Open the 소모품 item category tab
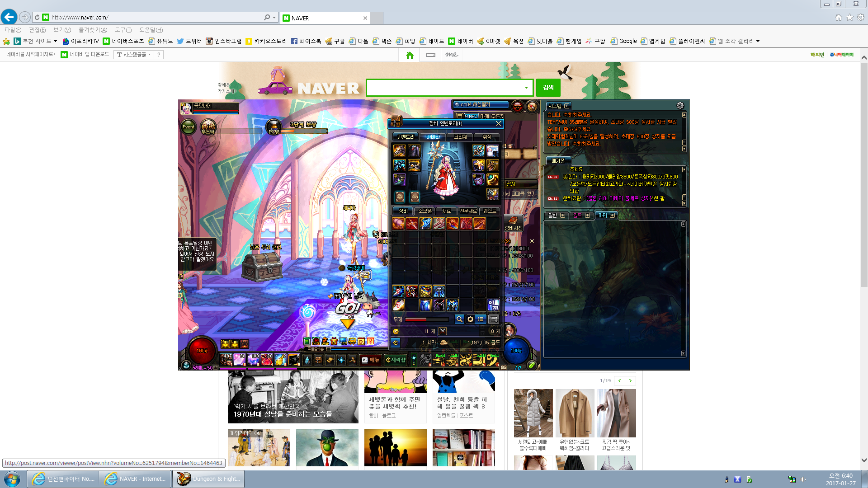The image size is (868, 488). pos(425,211)
